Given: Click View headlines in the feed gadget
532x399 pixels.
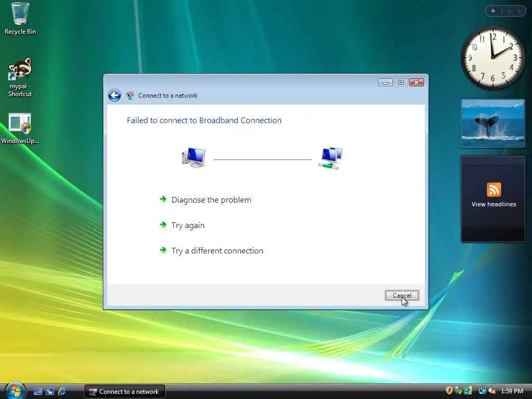Looking at the screenshot, I should [x=494, y=204].
